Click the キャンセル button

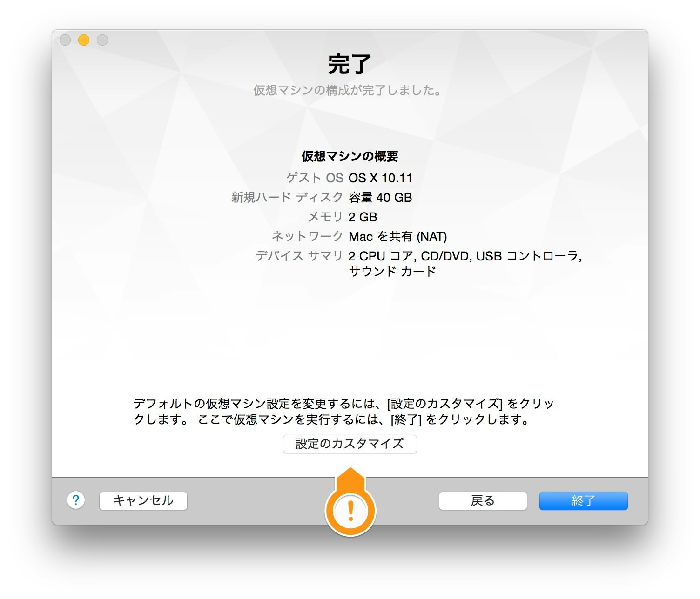(x=143, y=501)
